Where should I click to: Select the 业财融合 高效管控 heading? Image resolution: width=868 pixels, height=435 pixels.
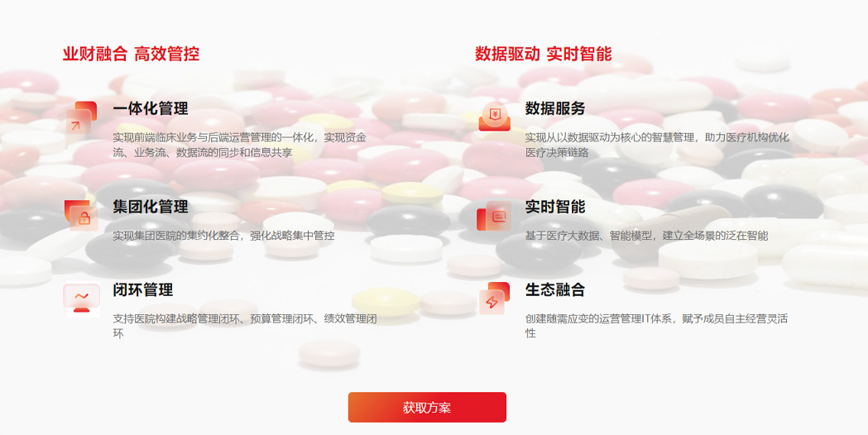tap(131, 54)
